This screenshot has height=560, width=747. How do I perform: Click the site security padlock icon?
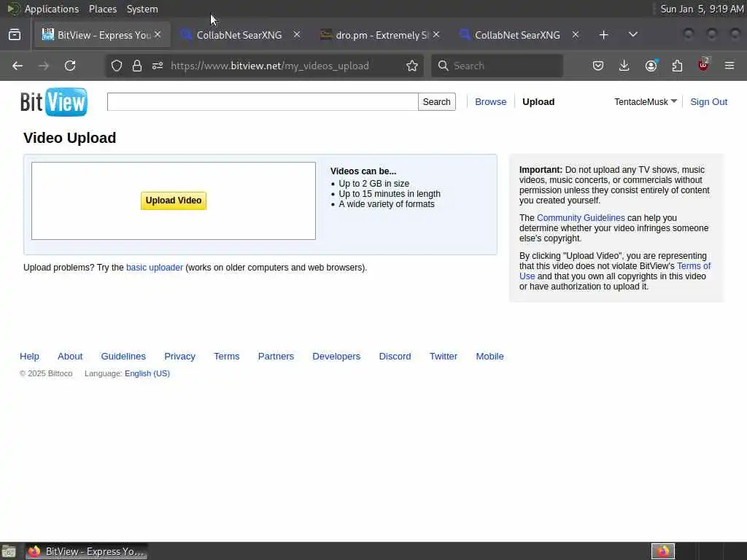137,66
